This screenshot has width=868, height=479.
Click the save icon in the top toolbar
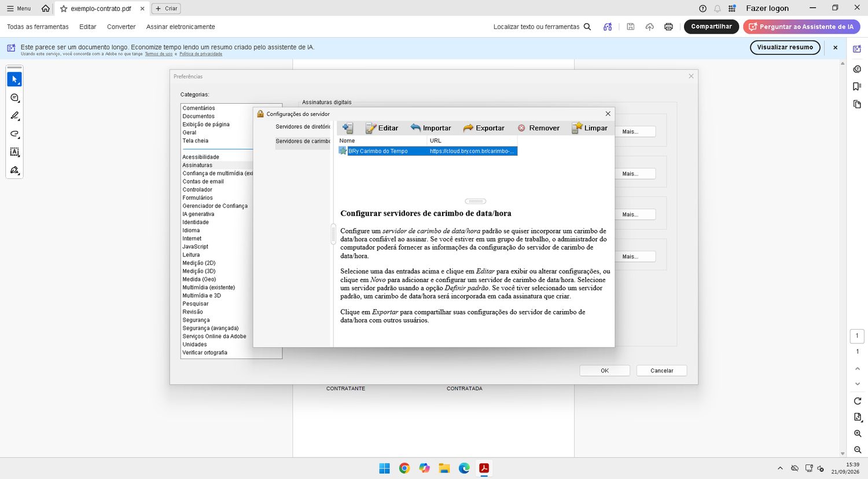pyautogui.click(x=631, y=27)
